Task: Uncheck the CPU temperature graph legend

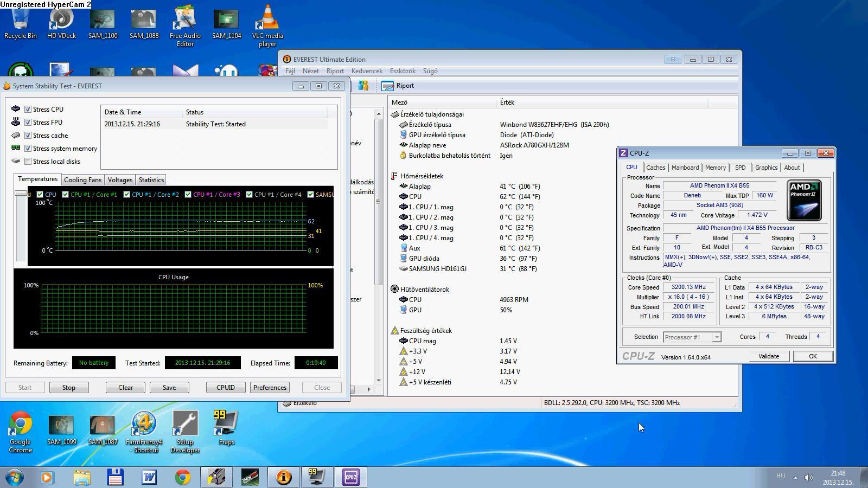Action: point(40,195)
